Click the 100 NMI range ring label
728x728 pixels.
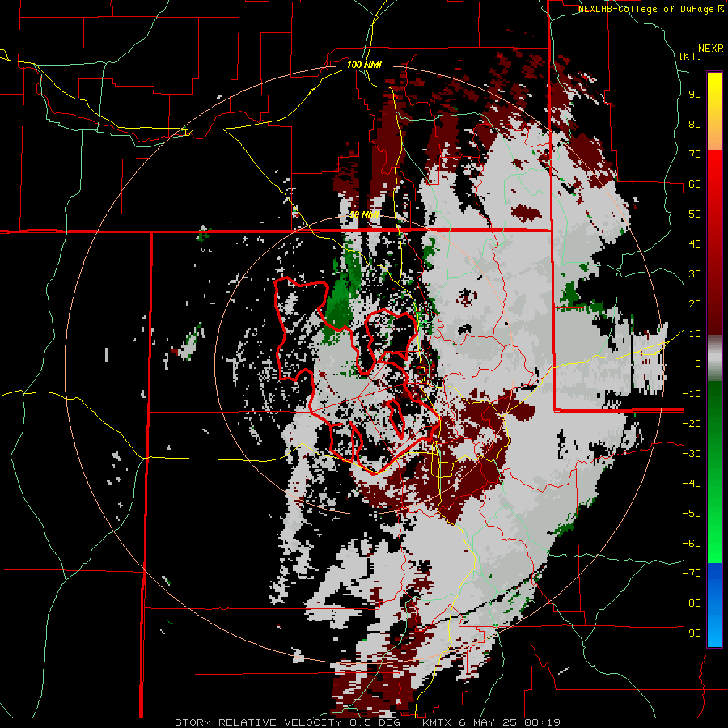point(364,65)
